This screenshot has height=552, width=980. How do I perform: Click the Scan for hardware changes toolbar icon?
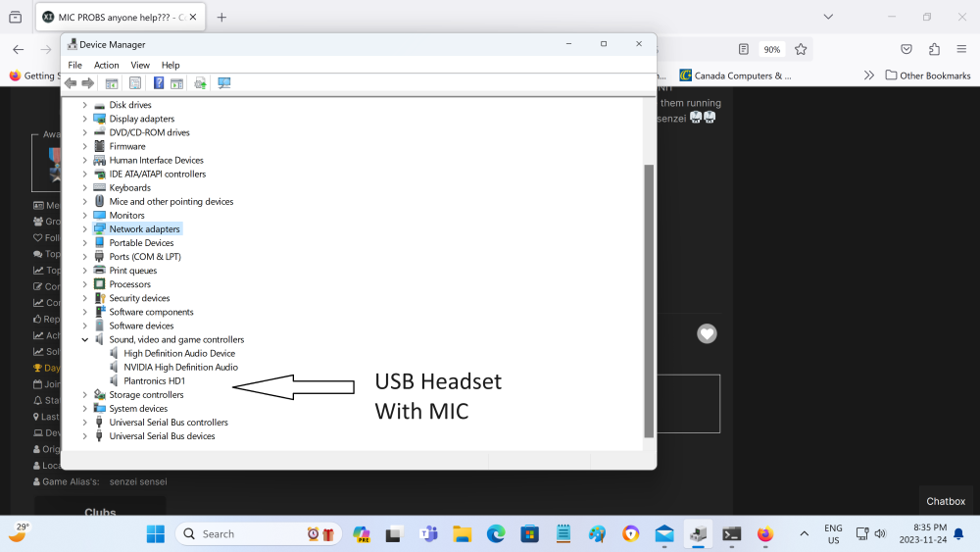(224, 83)
